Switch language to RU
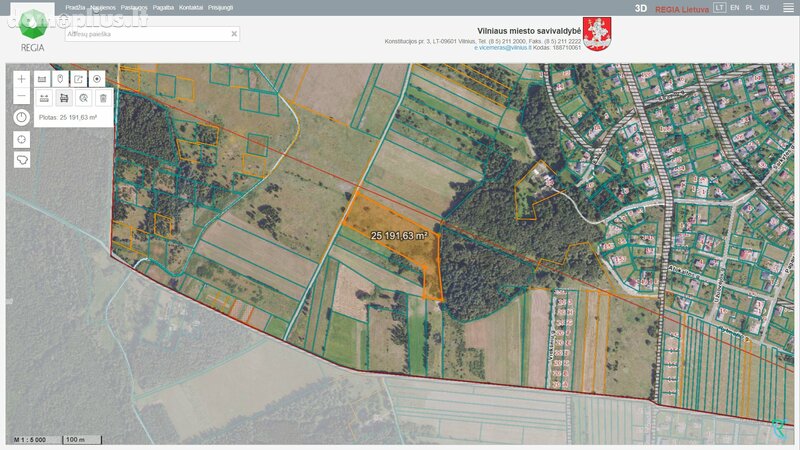Viewport: 800px width, 450px height. (x=764, y=8)
